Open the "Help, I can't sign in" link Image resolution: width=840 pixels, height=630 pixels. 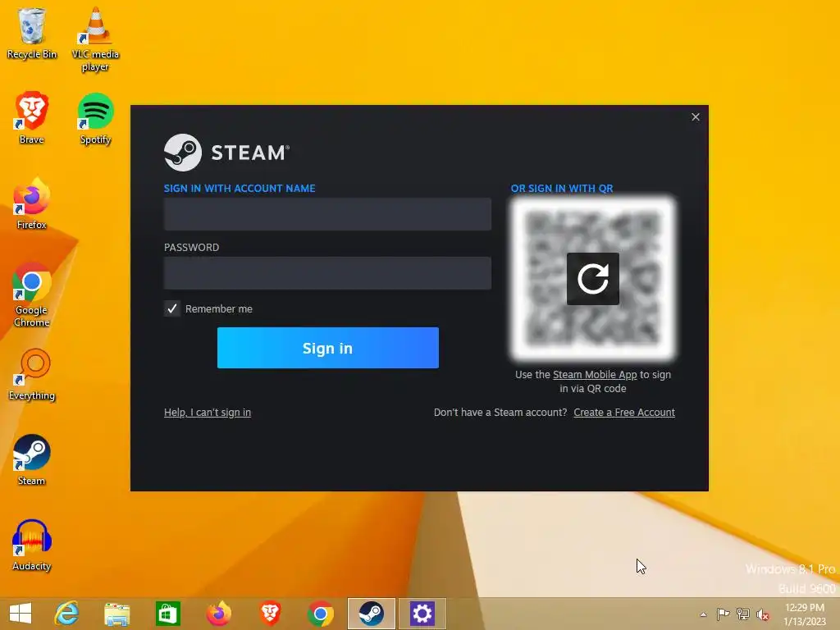208,413
